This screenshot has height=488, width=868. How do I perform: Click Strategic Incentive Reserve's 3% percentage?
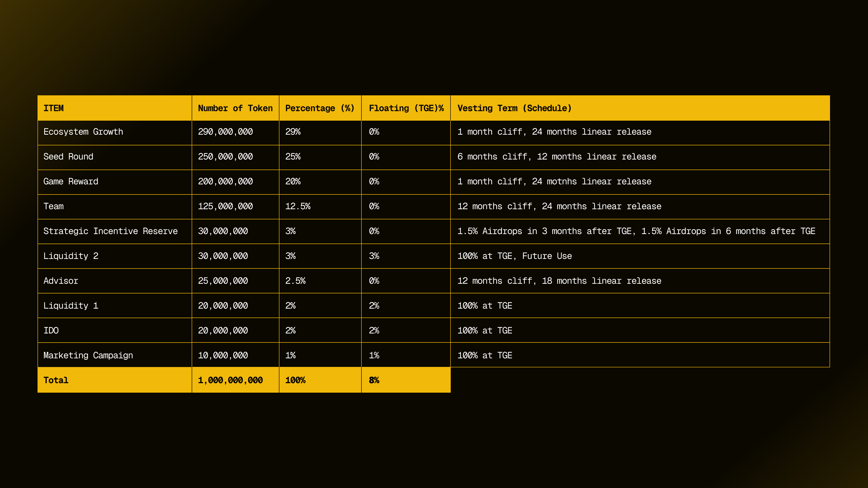coord(290,231)
